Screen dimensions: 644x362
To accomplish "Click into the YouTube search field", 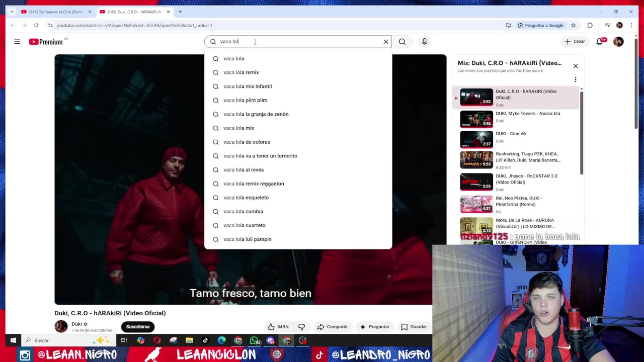I will point(297,42).
